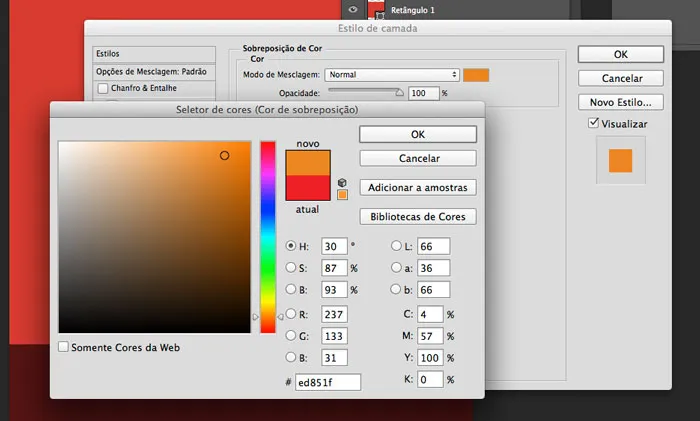Click the L value field

coord(433,246)
